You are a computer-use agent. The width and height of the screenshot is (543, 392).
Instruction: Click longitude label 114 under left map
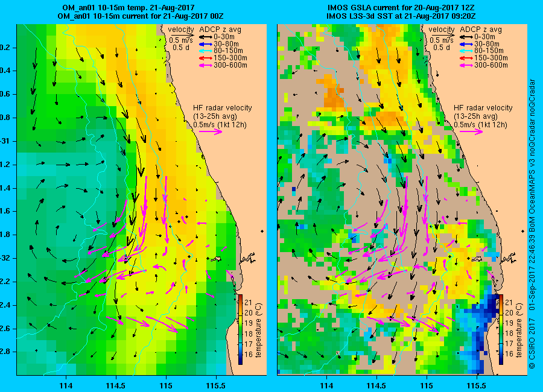65,385
